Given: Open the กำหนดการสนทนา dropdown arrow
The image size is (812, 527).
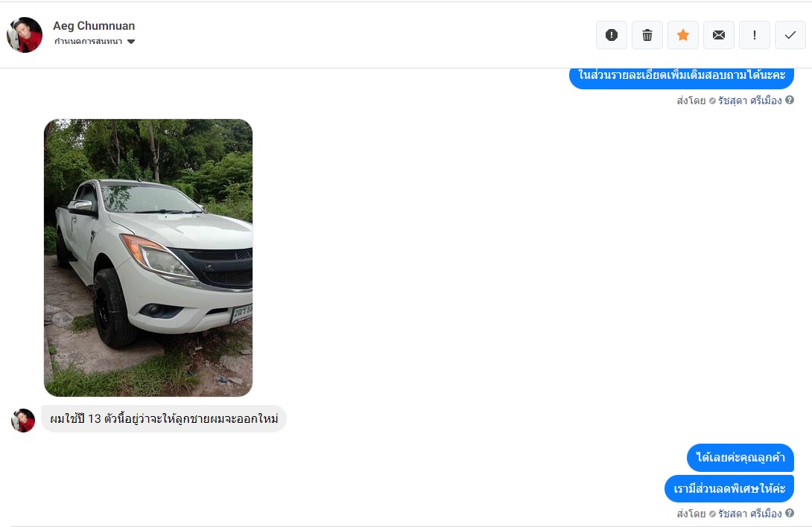Looking at the screenshot, I should [131, 42].
